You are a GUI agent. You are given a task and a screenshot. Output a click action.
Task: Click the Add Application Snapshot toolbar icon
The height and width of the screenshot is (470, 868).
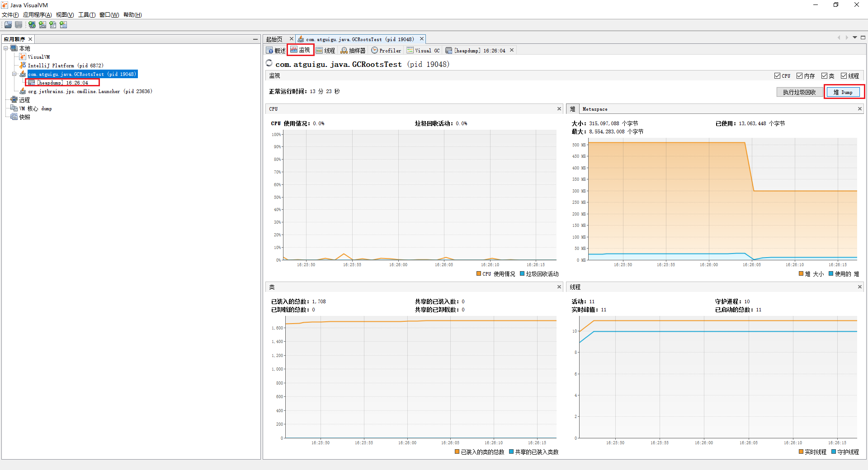point(63,25)
